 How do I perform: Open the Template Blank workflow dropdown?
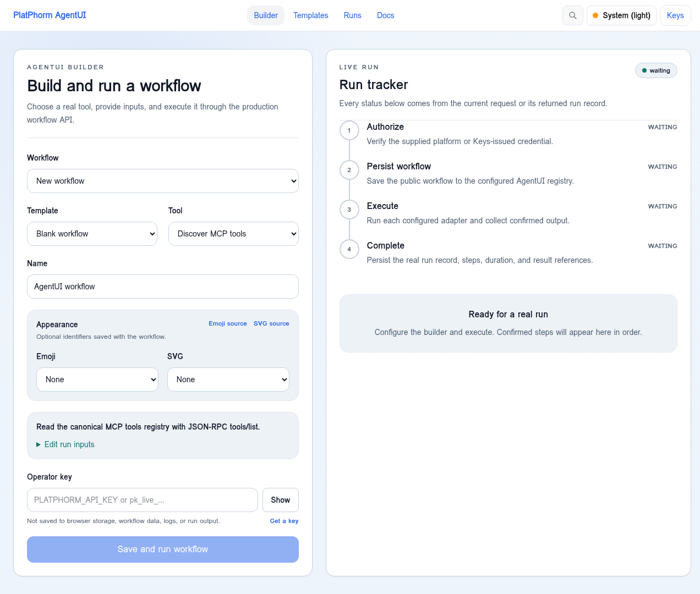click(92, 234)
